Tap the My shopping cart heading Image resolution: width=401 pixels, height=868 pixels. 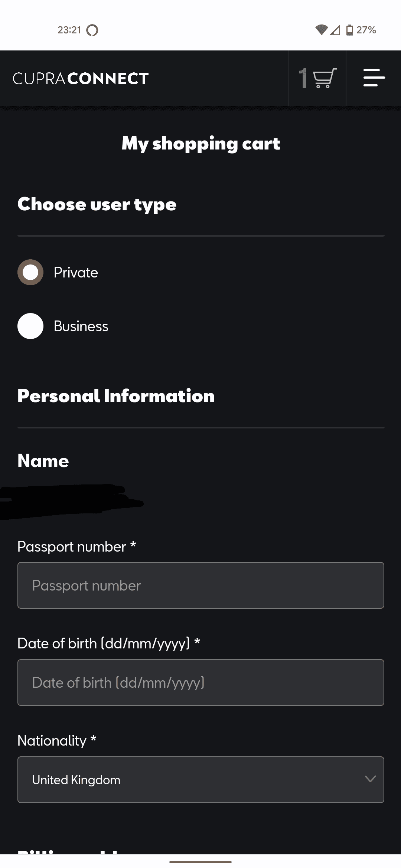pos(200,144)
